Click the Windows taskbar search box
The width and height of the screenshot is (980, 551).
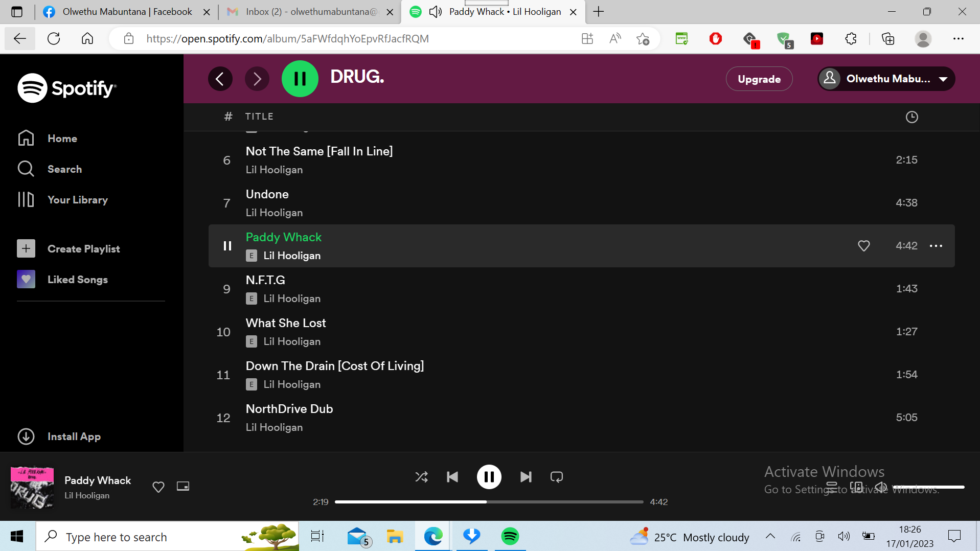tap(168, 537)
